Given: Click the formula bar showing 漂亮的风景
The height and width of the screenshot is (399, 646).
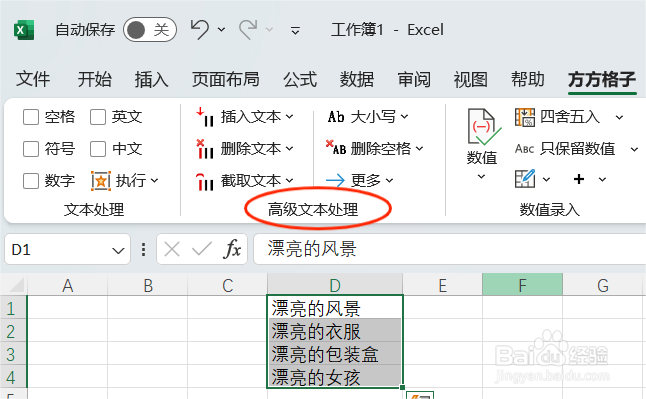Looking at the screenshot, I should tap(449, 249).
